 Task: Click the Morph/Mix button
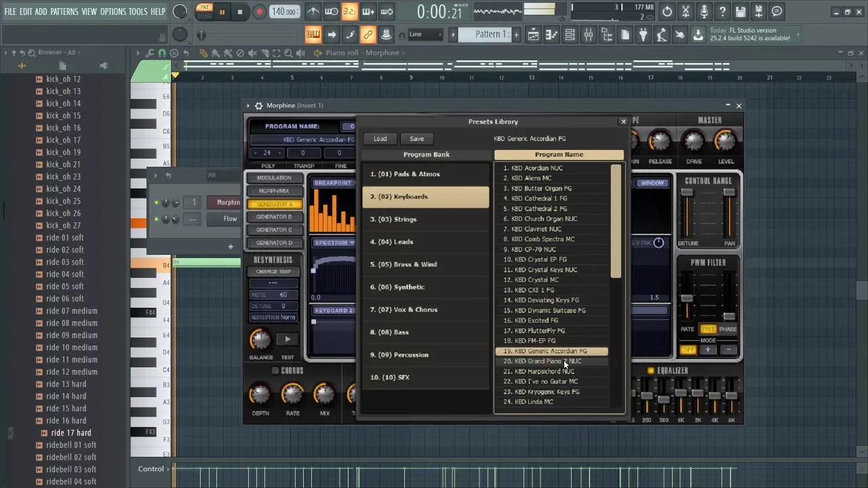coord(274,190)
